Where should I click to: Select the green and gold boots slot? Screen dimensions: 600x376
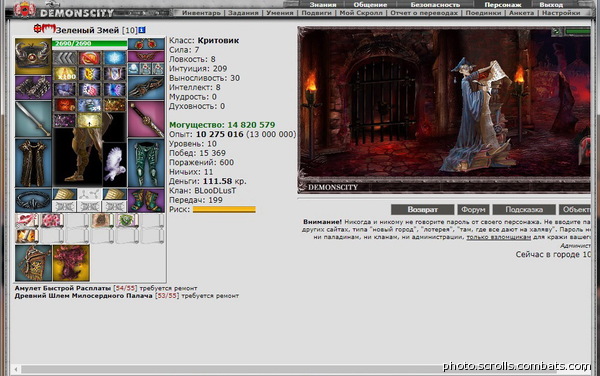tap(146, 200)
